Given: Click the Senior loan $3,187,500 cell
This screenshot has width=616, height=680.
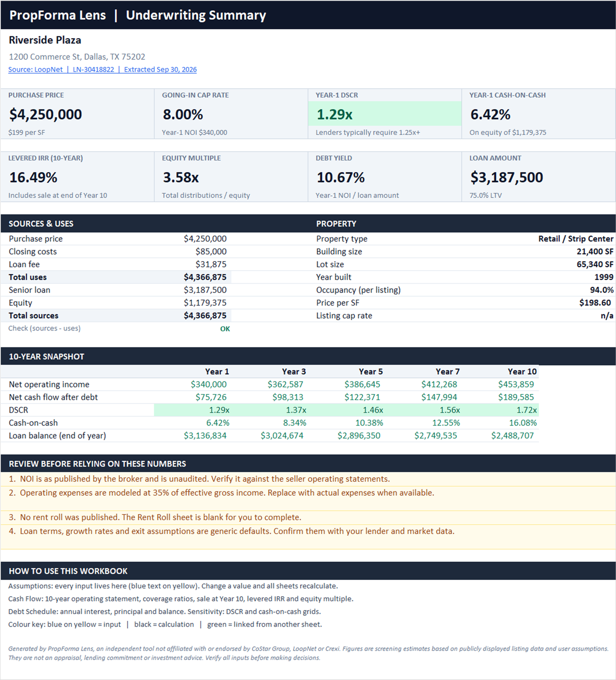Looking at the screenshot, I should pyautogui.click(x=205, y=290).
